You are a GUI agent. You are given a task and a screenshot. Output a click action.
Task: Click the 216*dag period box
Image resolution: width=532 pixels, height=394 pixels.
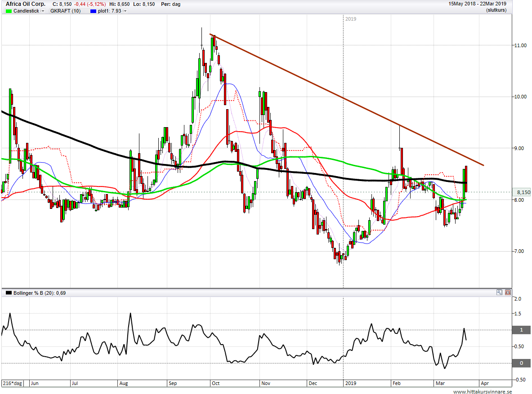point(13,383)
